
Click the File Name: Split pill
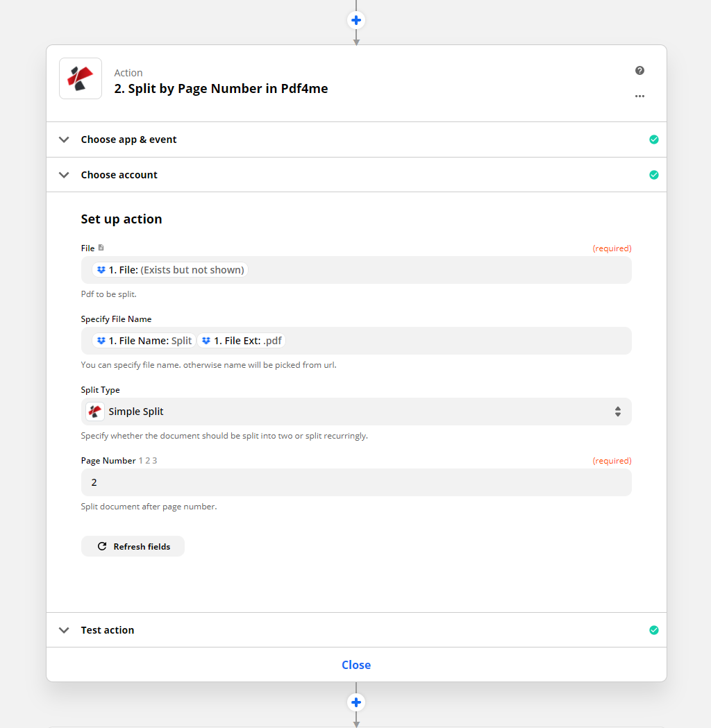(144, 341)
